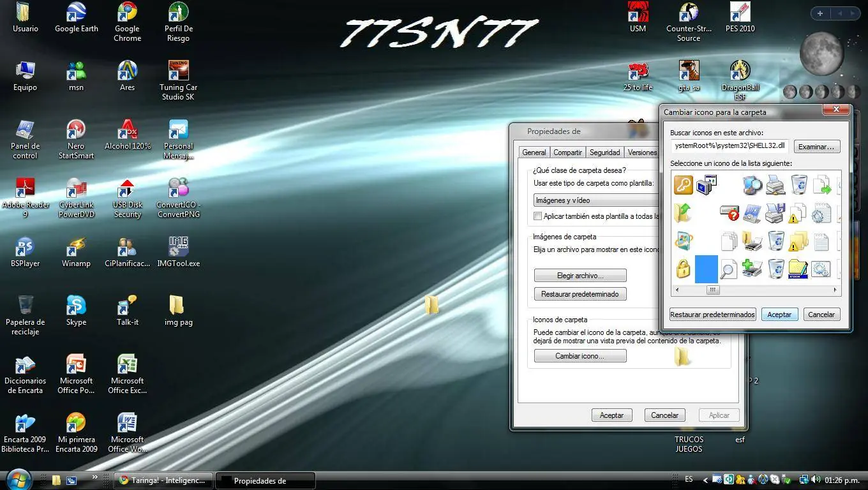Select the monitor with window icon in the list
This screenshot has height=490, width=868.
point(707,185)
